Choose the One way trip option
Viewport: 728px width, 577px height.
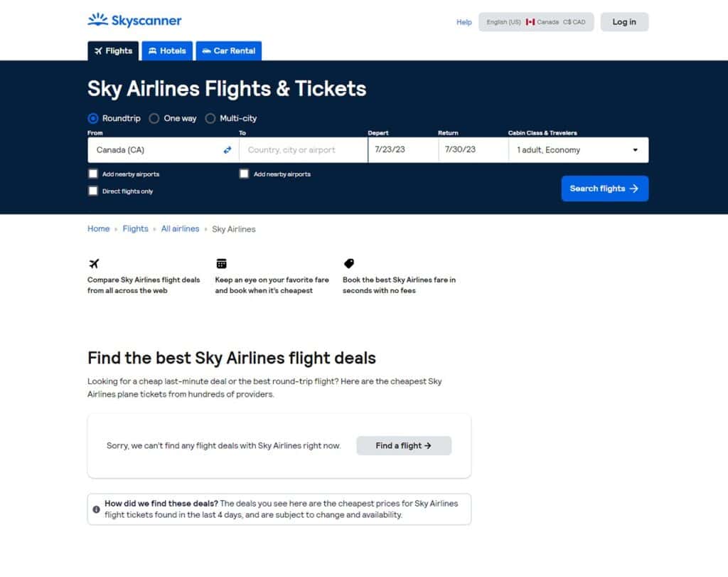[154, 119]
